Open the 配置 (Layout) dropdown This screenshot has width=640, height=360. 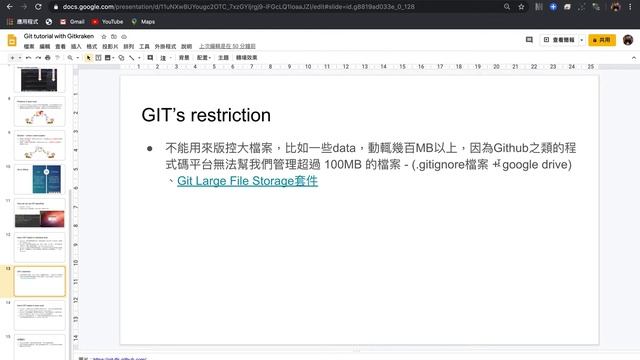pyautogui.click(x=204, y=58)
